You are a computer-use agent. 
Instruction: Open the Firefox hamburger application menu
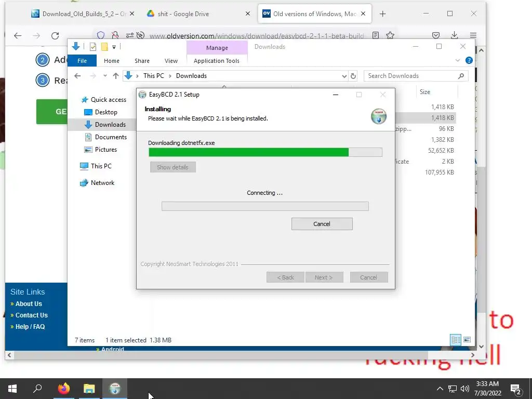473,35
